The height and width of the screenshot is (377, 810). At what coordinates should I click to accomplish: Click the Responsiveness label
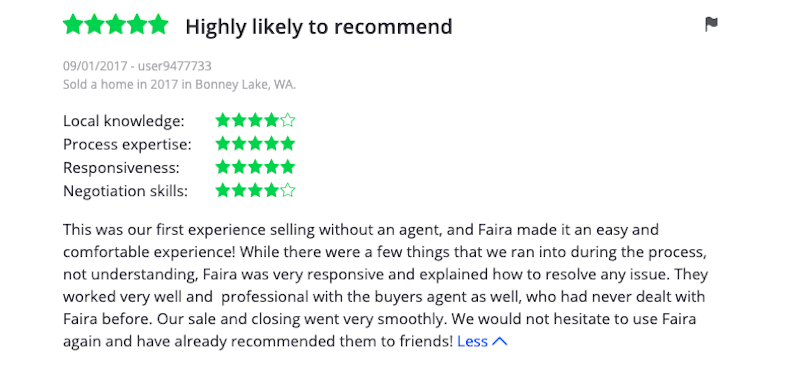[x=121, y=168]
